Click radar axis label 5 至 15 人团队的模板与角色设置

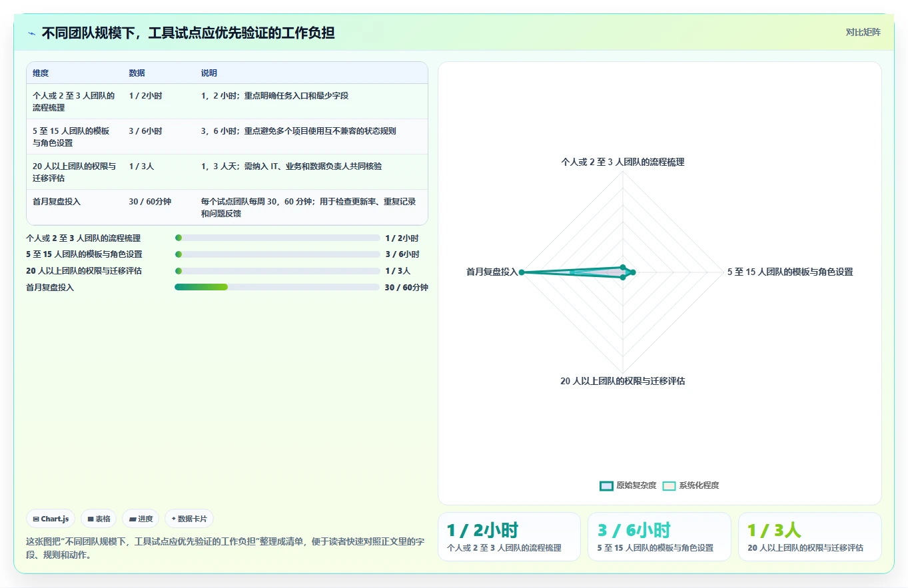790,272
